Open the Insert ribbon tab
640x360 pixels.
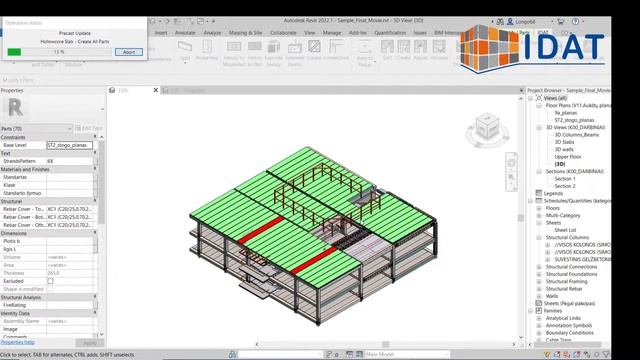click(x=161, y=33)
